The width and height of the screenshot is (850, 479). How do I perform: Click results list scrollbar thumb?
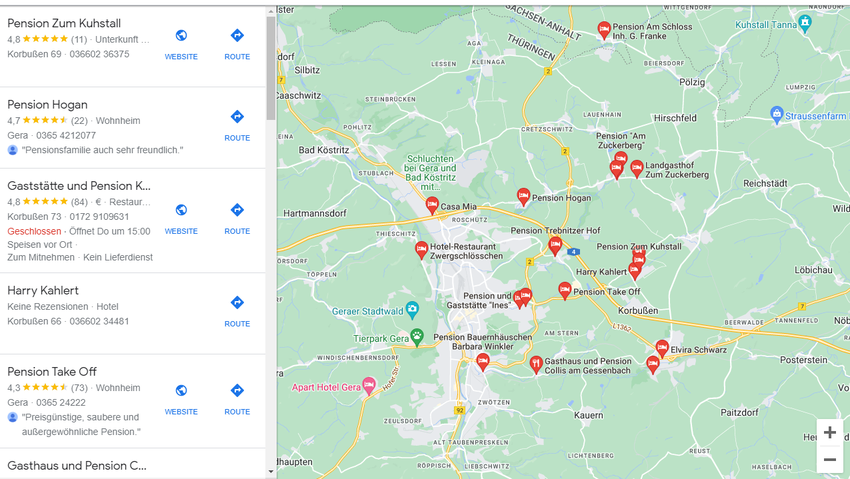coord(271,68)
